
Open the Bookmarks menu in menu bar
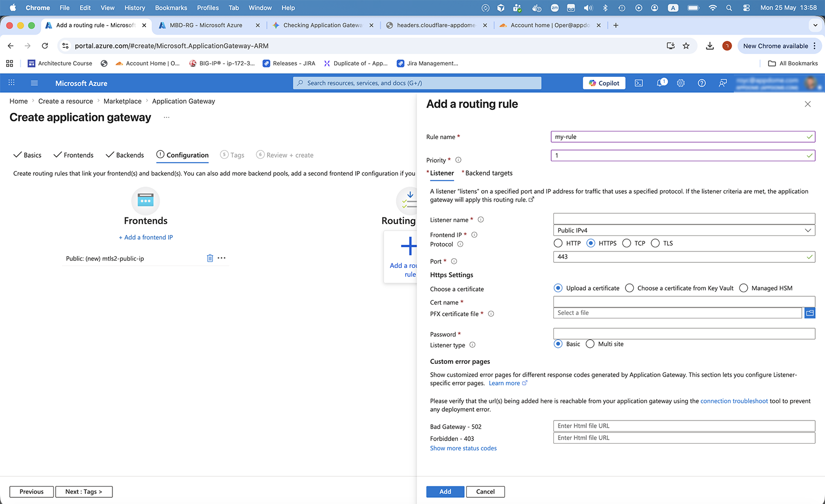click(171, 8)
